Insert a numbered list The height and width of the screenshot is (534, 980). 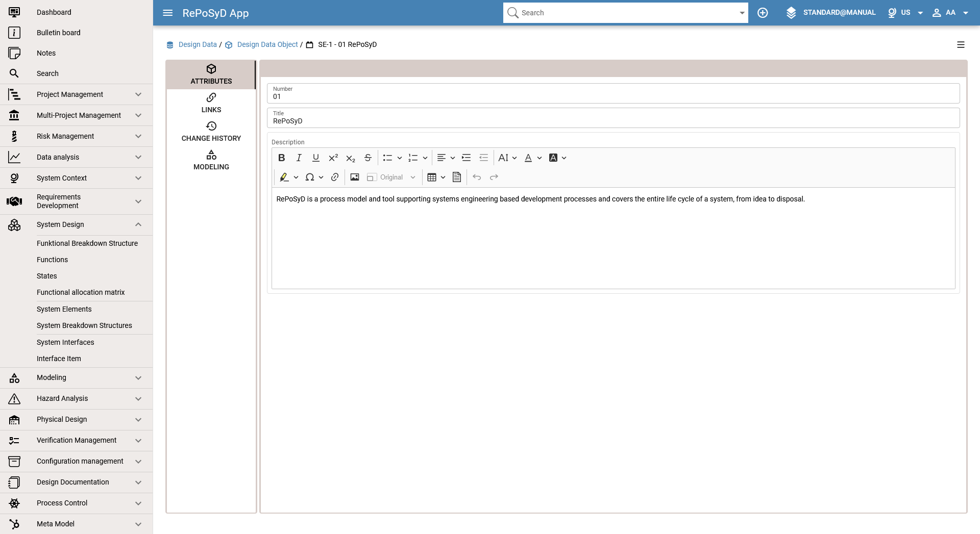point(413,158)
